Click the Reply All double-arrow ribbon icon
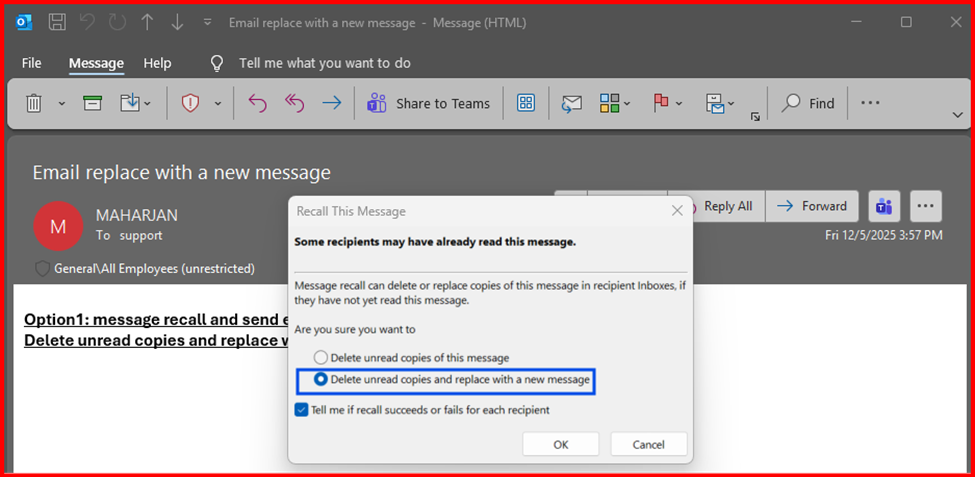975x477 pixels. (294, 103)
